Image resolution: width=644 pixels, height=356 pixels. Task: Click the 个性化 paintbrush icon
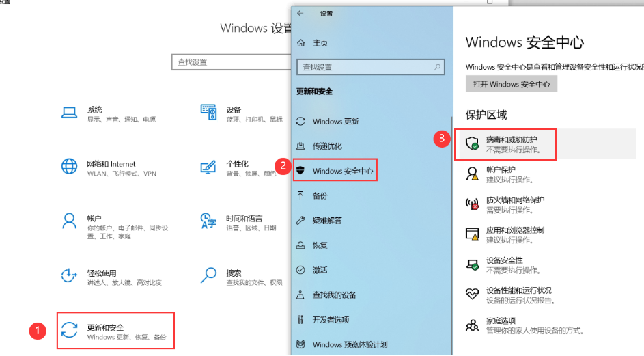click(208, 167)
